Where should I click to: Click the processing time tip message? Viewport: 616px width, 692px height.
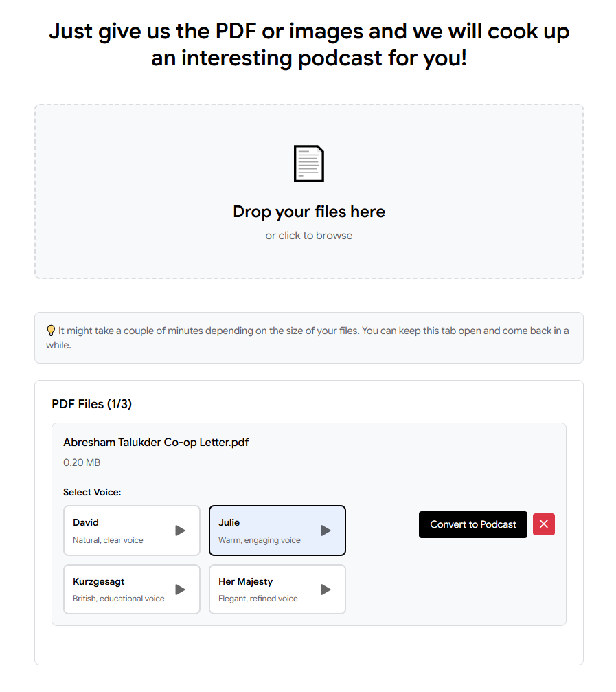[x=308, y=338]
